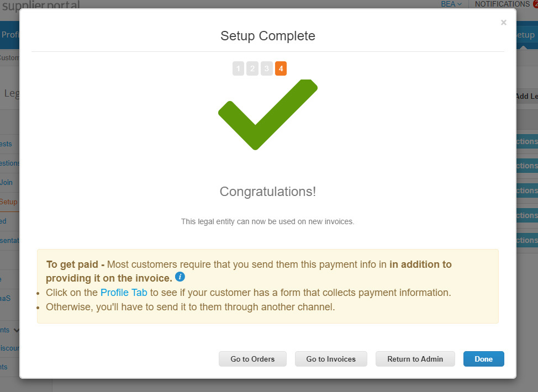The image size is (538, 392).
Task: Select step 3 in the wizard indicator
Action: (267, 69)
